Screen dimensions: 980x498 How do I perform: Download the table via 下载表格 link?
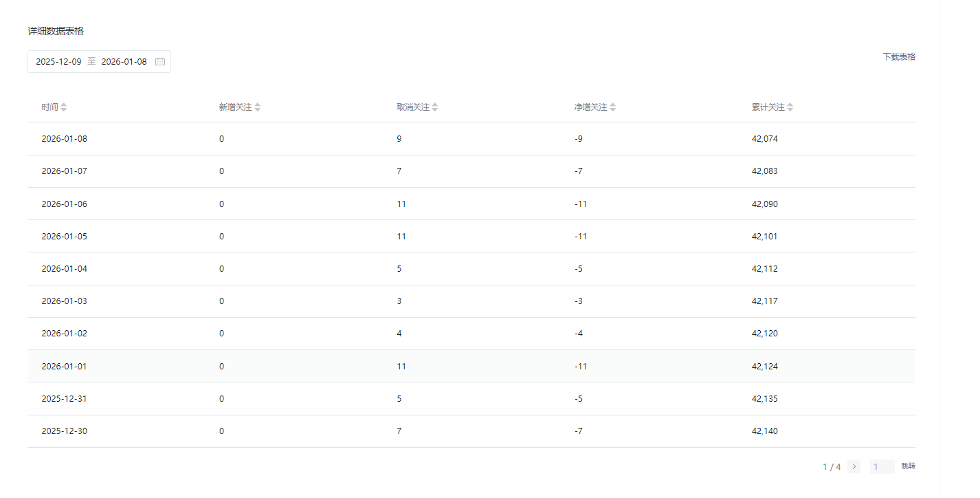click(x=899, y=57)
